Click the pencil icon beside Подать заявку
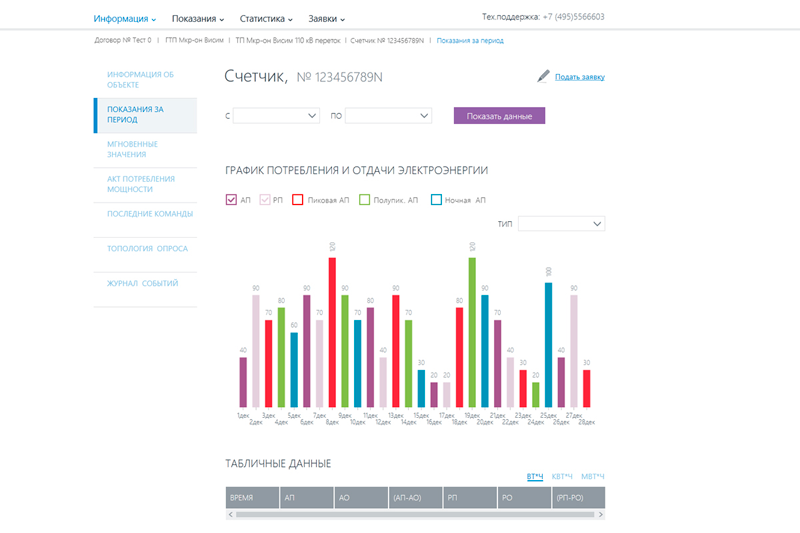 click(x=544, y=76)
